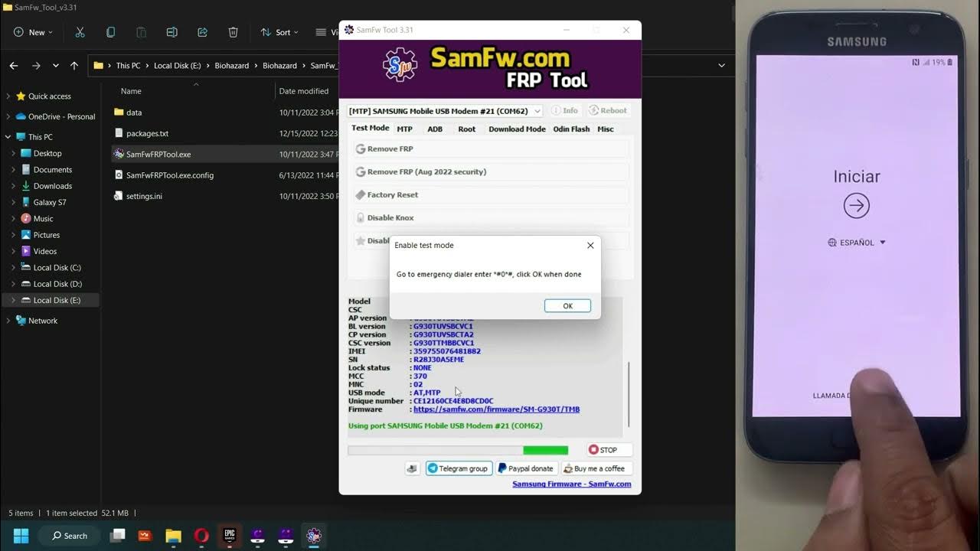
Task: Click the STOP button beside progress bar
Action: click(x=609, y=450)
